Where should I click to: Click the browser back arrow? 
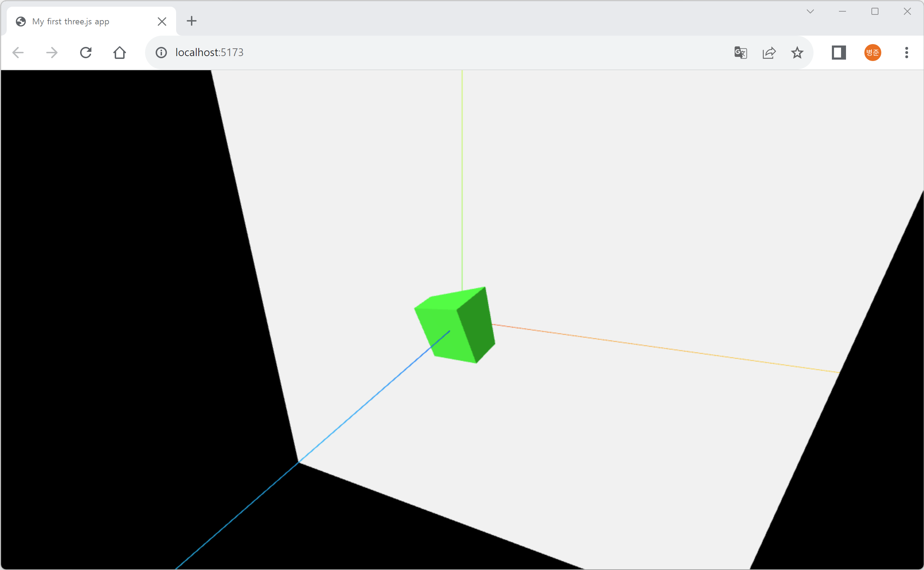click(18, 53)
